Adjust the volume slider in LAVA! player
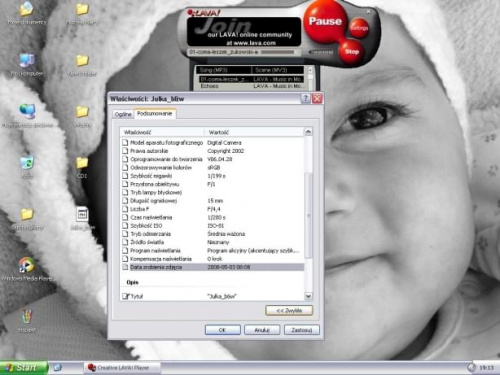 click(321, 52)
